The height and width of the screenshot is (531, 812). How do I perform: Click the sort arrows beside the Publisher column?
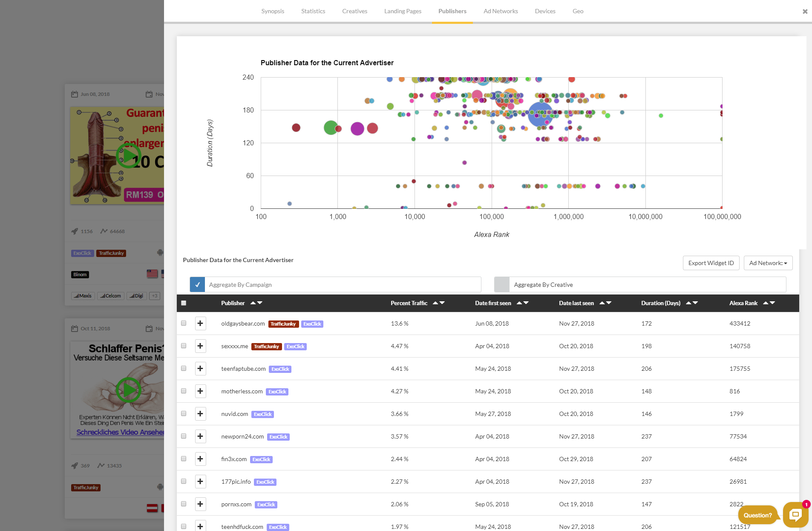[x=256, y=303]
